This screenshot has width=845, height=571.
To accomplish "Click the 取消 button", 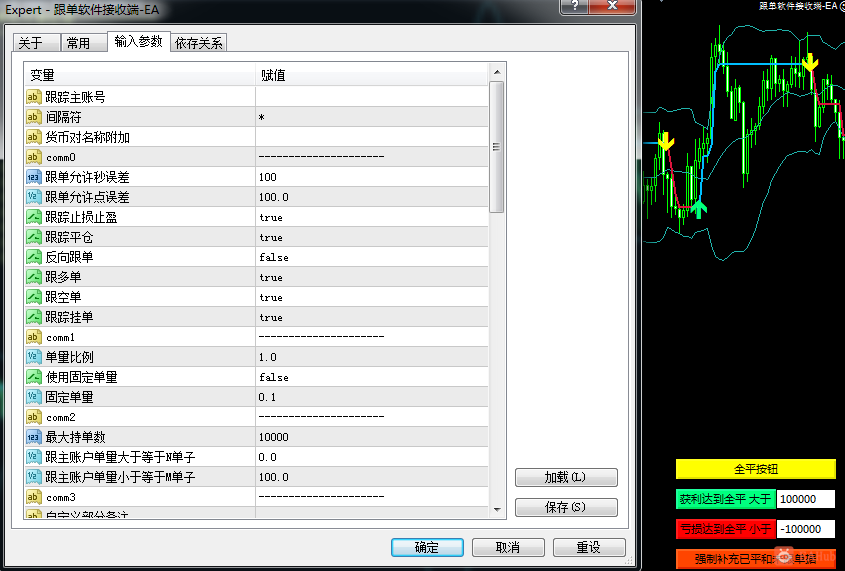I will [x=508, y=547].
